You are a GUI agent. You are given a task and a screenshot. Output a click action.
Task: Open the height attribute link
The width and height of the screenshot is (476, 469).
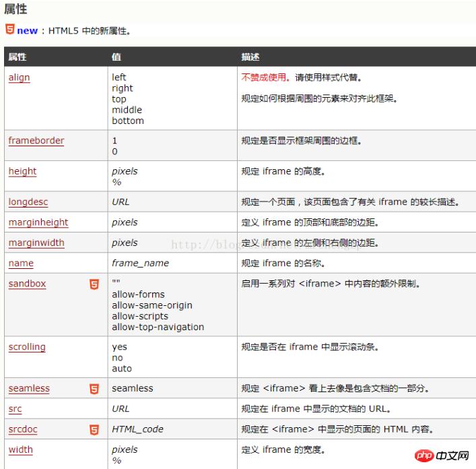point(22,171)
